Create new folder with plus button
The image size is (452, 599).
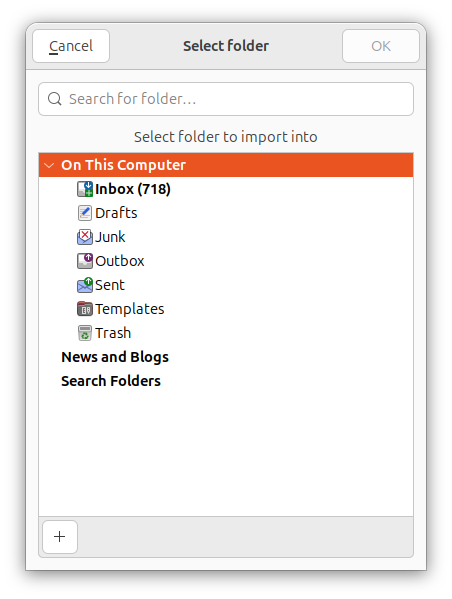pos(60,537)
